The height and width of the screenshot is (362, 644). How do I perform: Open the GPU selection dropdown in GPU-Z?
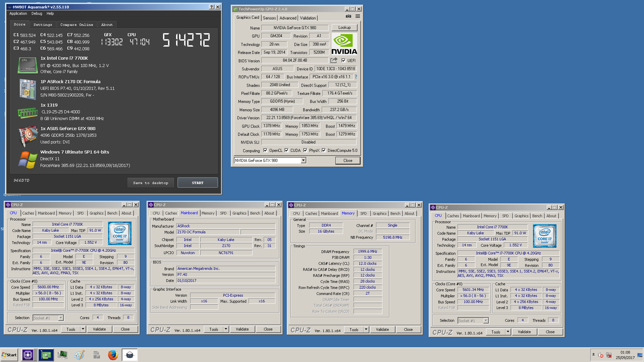click(303, 161)
